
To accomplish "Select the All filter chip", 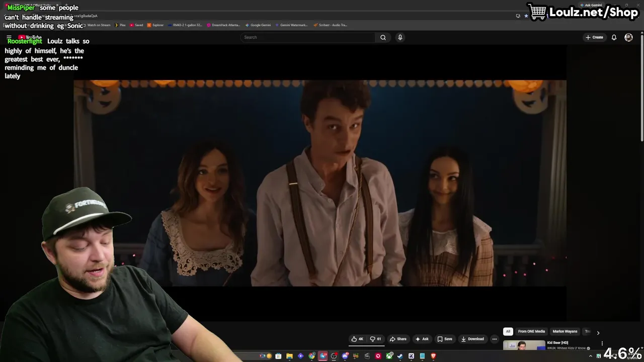I will pos(508,331).
